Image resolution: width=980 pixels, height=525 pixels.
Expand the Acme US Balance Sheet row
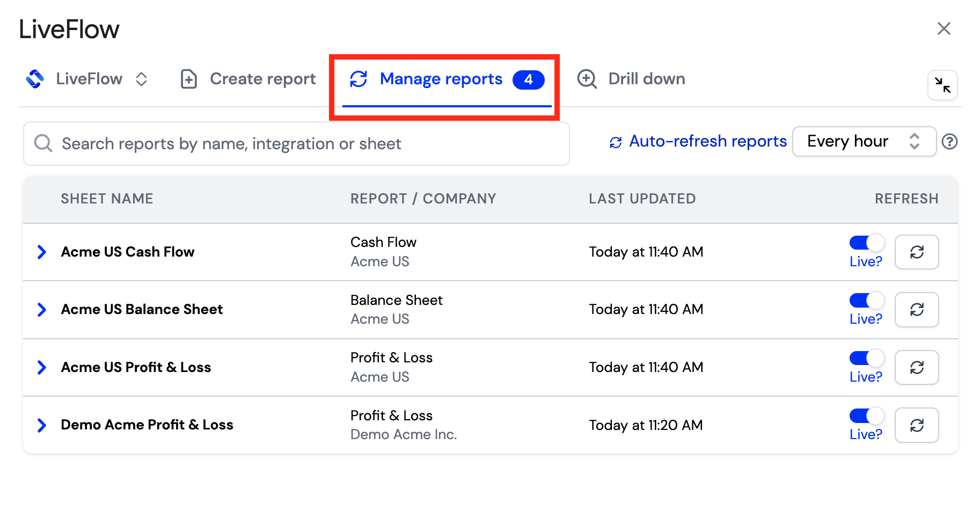[x=41, y=310]
